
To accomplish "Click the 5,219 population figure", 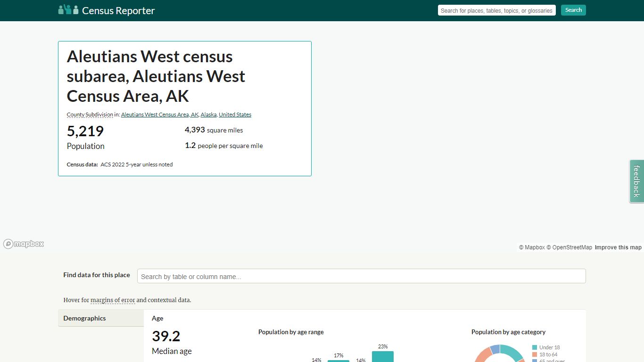I will [x=85, y=131].
